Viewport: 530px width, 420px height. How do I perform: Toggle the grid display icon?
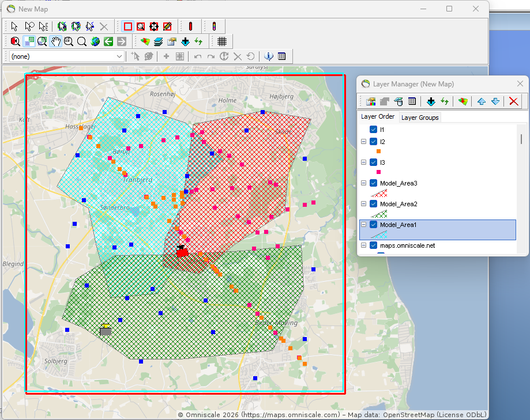(221, 41)
